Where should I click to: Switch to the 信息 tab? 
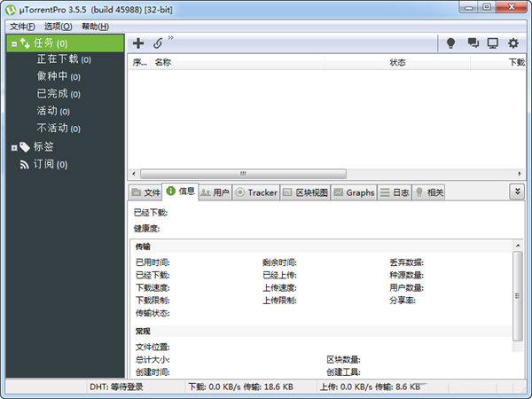point(181,192)
